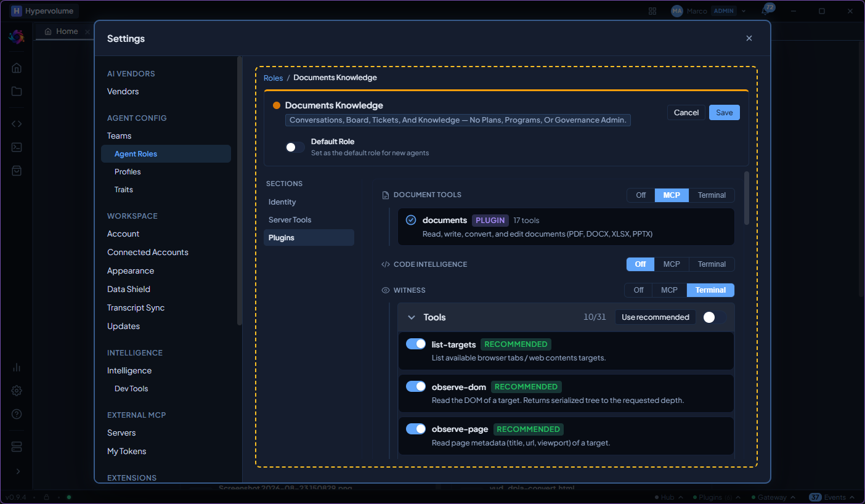Click the document icon beside DOCUMENT TOOLS
The width and height of the screenshot is (865, 504).
386,195
